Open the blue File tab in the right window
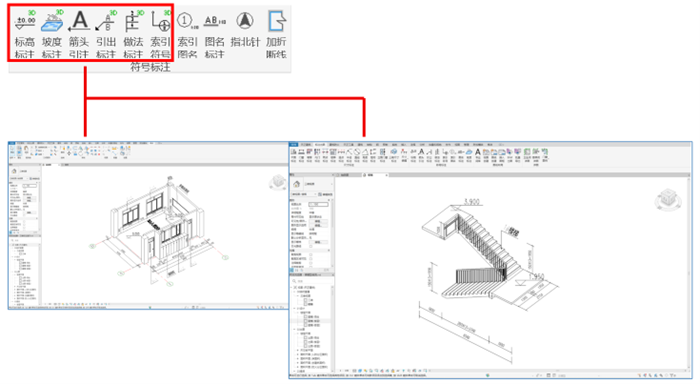Screen dimensions: 700x384 click(x=294, y=145)
